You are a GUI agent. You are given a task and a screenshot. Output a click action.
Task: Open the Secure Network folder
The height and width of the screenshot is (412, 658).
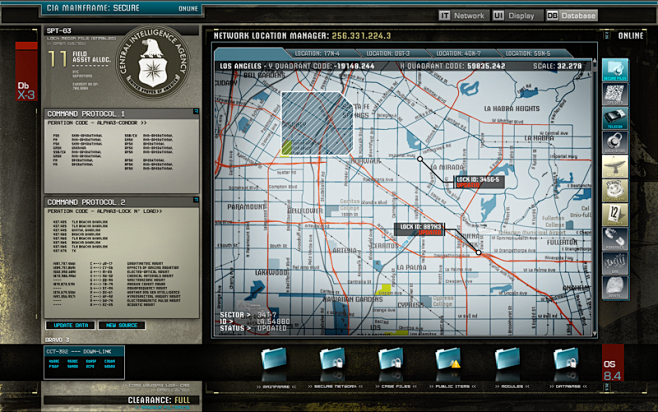click(332, 360)
